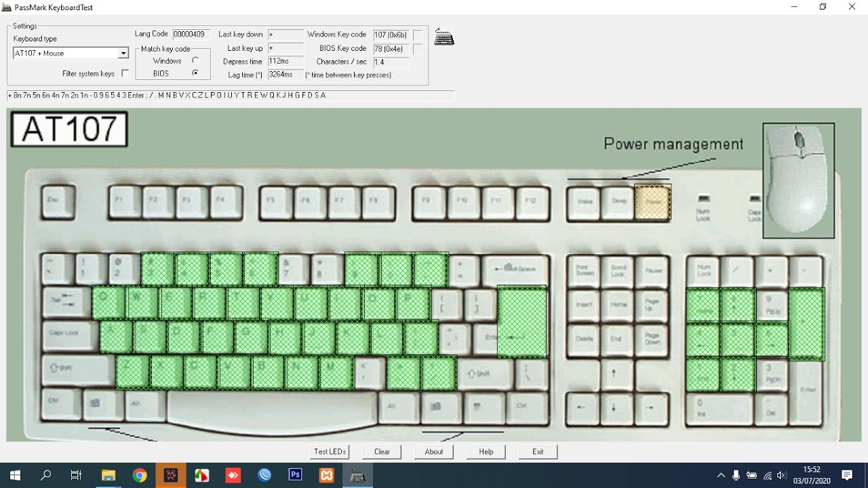Image resolution: width=868 pixels, height=488 pixels.
Task: Open the notification center in the taskbar
Action: click(x=847, y=475)
